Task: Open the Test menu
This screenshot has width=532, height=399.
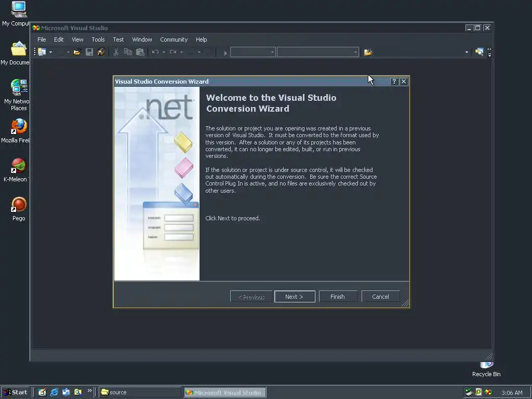Action: tap(118, 39)
